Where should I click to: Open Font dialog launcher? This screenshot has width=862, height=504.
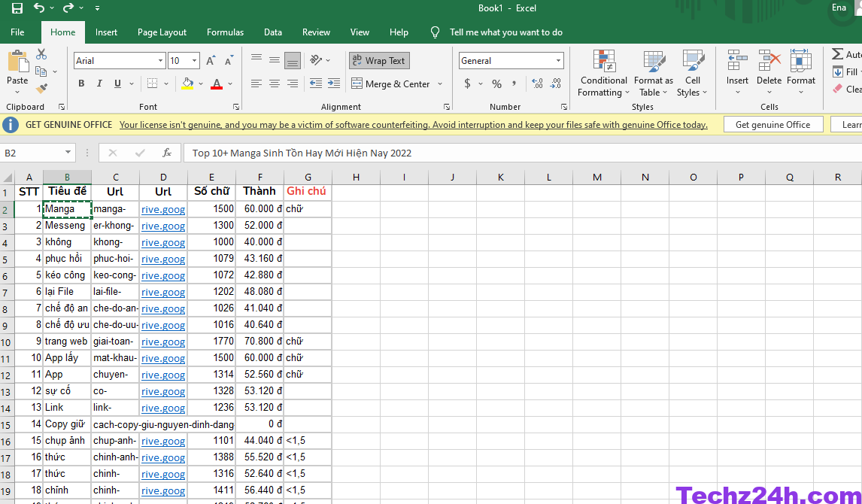click(236, 107)
